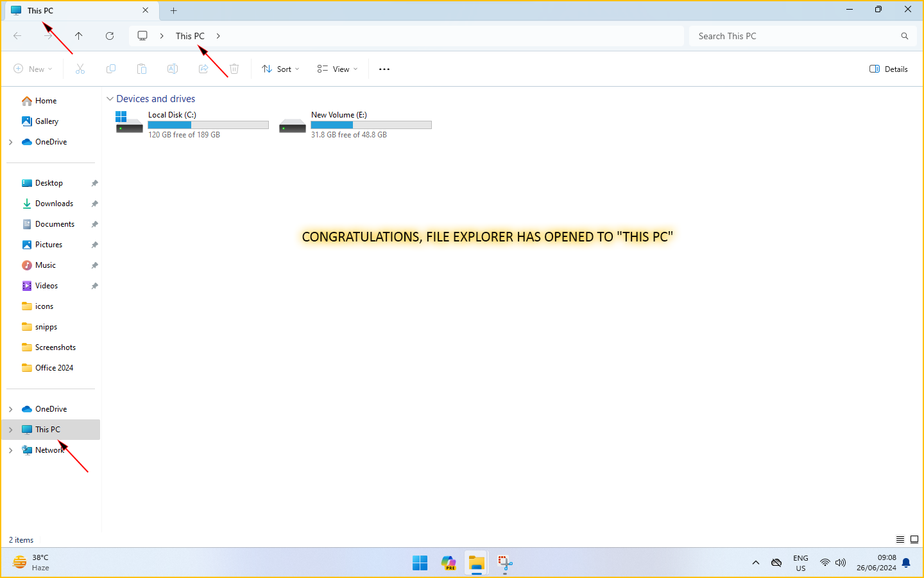The image size is (924, 578).
Task: Add a new File Explorer tab
Action: click(173, 10)
